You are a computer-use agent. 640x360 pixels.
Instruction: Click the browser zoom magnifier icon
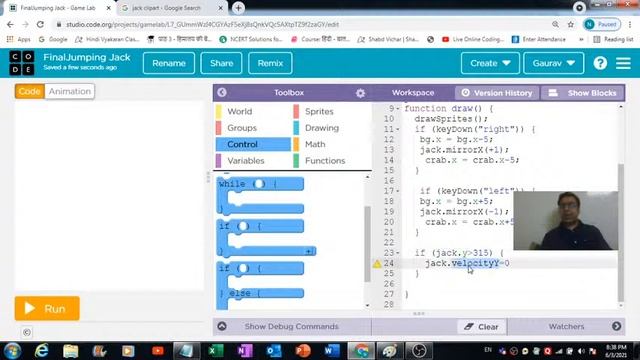point(556,24)
